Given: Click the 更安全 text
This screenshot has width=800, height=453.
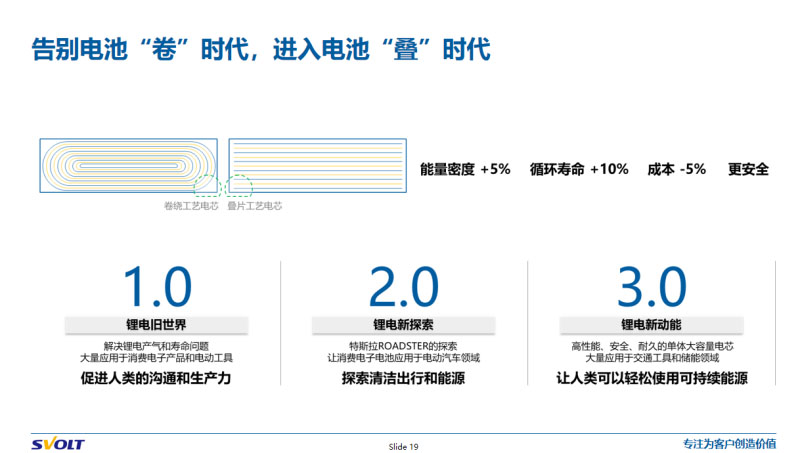Looking at the screenshot, I should click(x=748, y=169).
